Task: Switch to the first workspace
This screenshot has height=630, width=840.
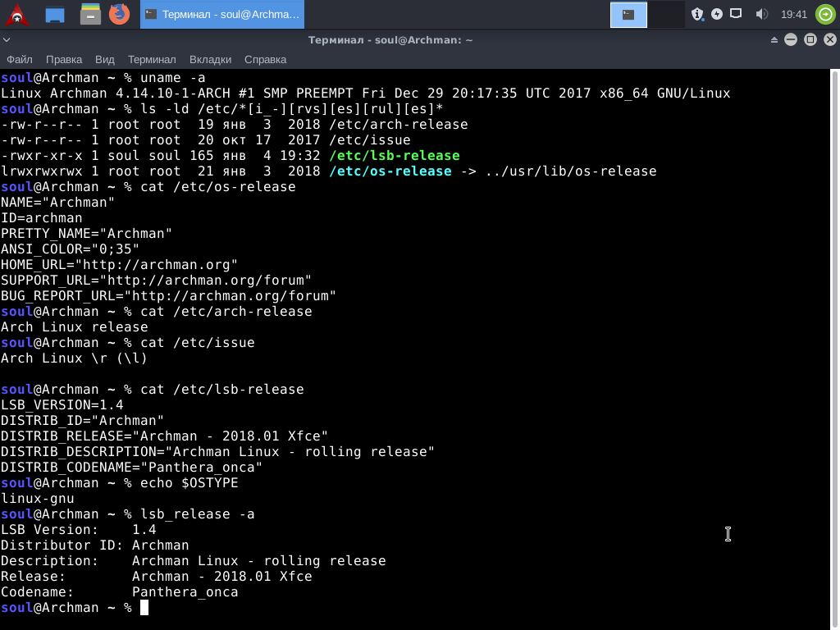Action: [x=629, y=15]
